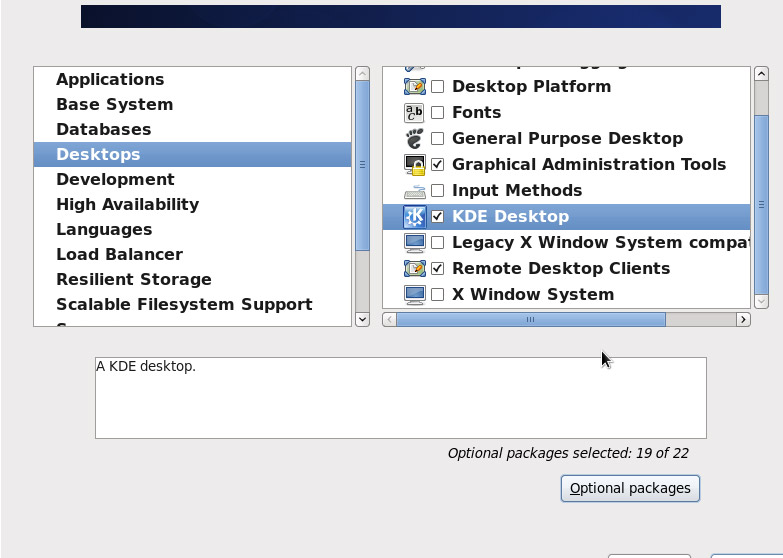Image resolution: width=783 pixels, height=558 pixels.
Task: Click the Input Methods keyboard icon
Action: pyautogui.click(x=414, y=191)
